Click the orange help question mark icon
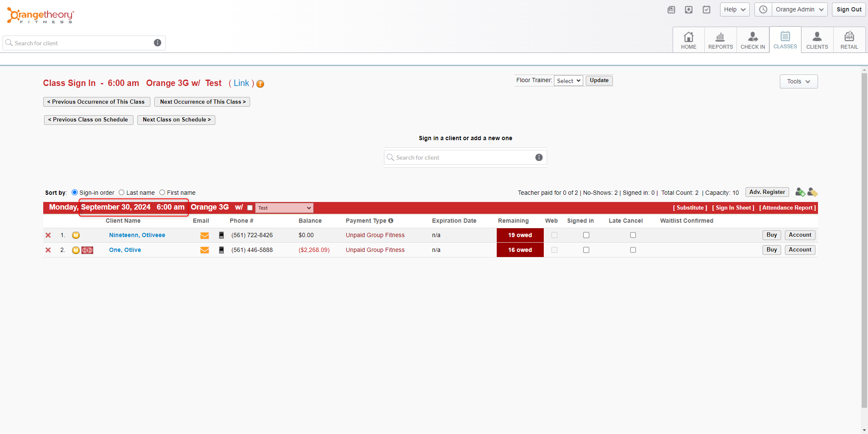Image resolution: width=868 pixels, height=434 pixels. [x=260, y=84]
